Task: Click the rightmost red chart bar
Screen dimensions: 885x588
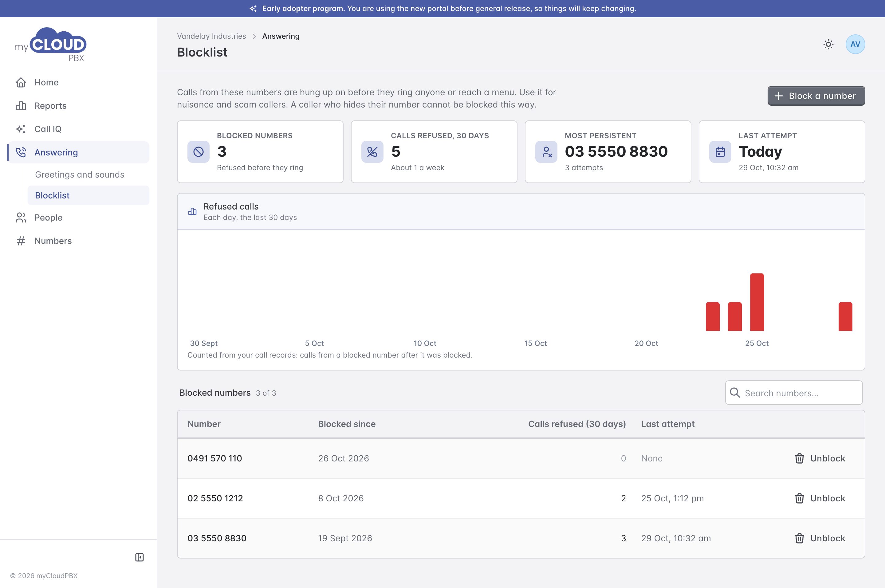Action: tap(845, 316)
